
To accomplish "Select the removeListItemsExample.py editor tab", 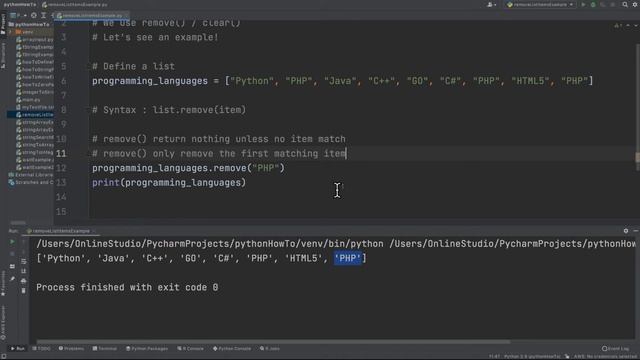I will tap(91, 16).
